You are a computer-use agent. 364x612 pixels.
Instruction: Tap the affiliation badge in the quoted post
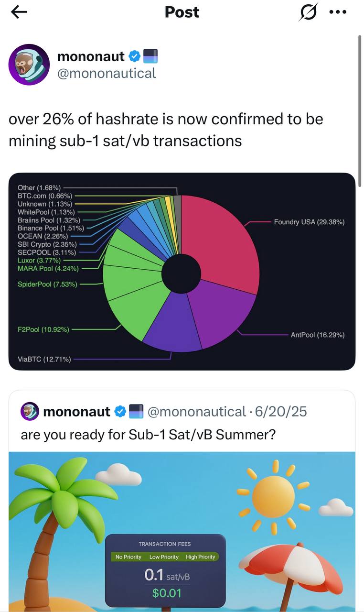point(136,411)
